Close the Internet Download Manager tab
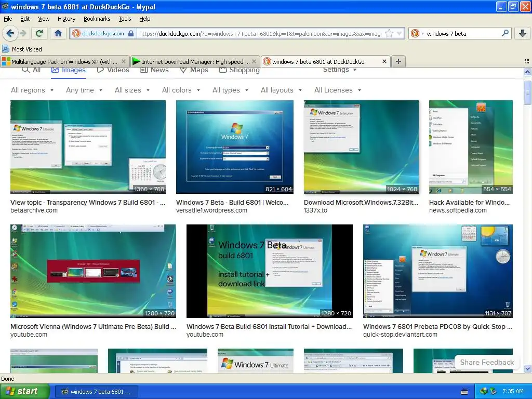This screenshot has height=399, width=532. coord(254,61)
